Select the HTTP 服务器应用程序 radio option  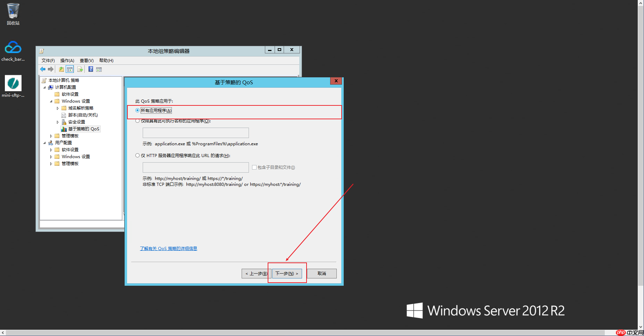coord(137,155)
